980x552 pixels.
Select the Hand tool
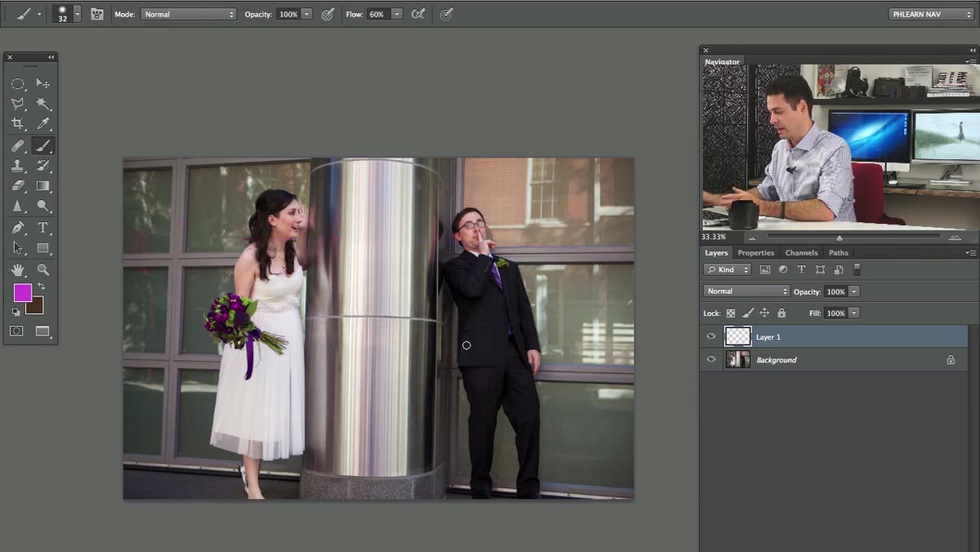(x=17, y=269)
